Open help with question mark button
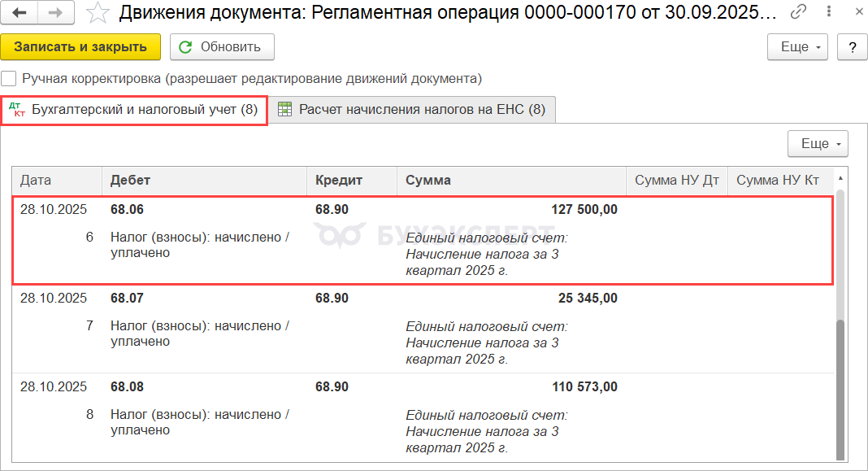868x471 pixels. tap(852, 47)
